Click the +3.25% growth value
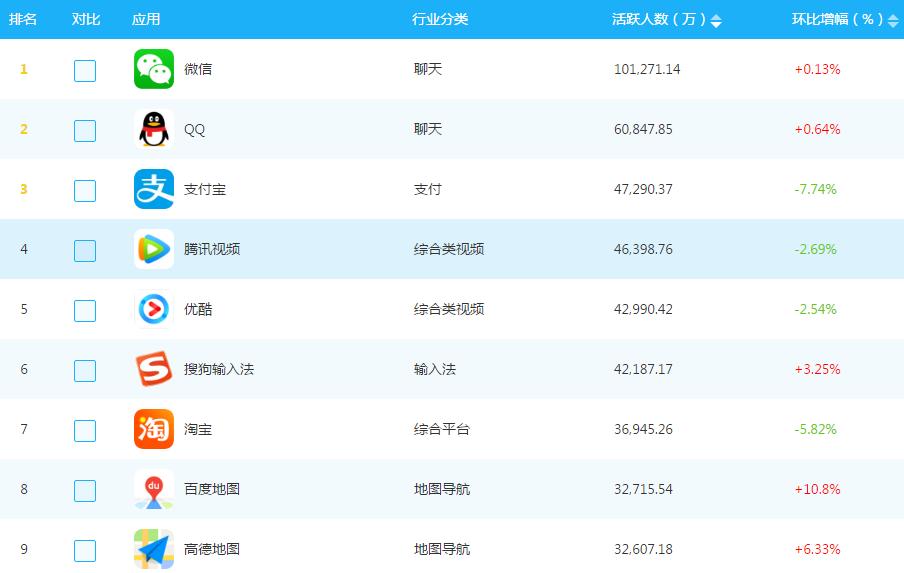 pos(818,369)
